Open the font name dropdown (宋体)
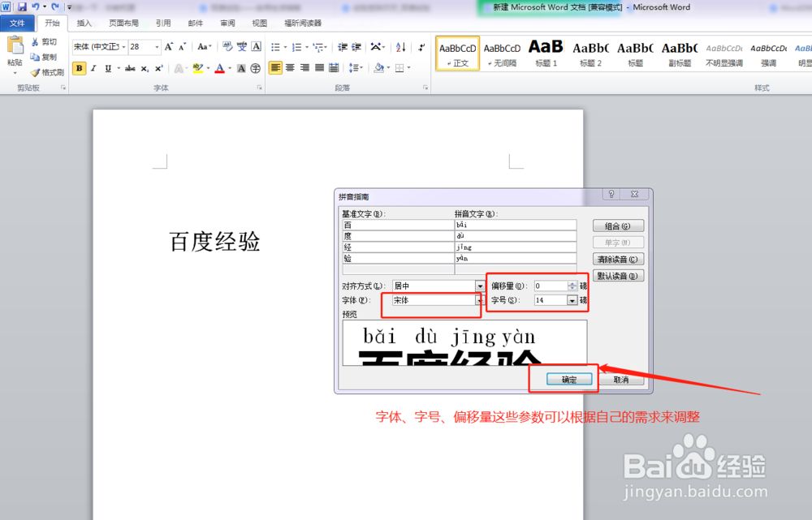Viewport: 812px width, 520px height. (x=123, y=47)
